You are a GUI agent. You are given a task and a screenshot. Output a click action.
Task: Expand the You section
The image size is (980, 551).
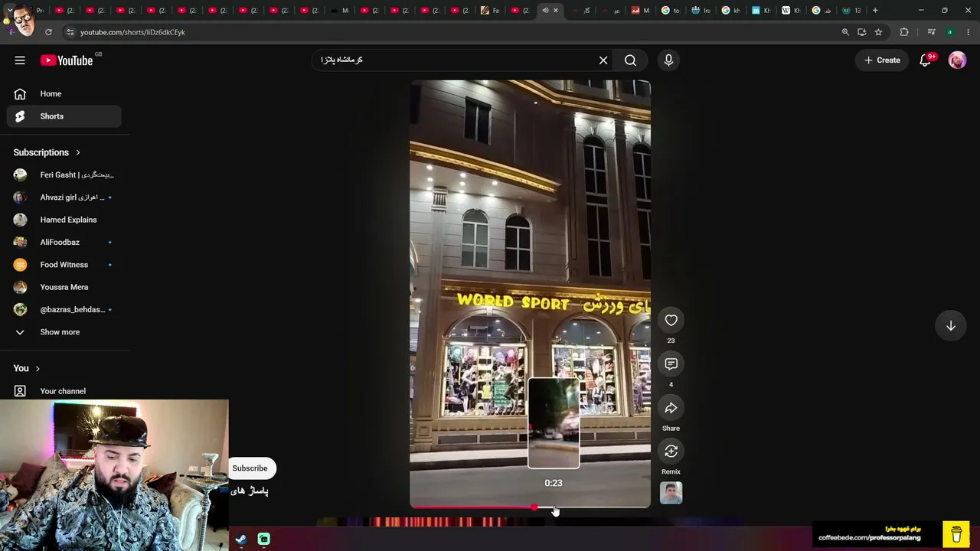(27, 368)
